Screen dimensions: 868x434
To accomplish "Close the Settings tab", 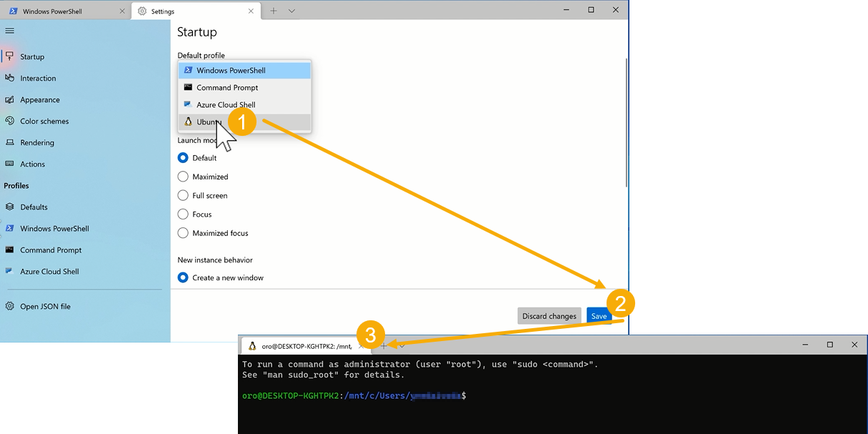I will (x=250, y=11).
